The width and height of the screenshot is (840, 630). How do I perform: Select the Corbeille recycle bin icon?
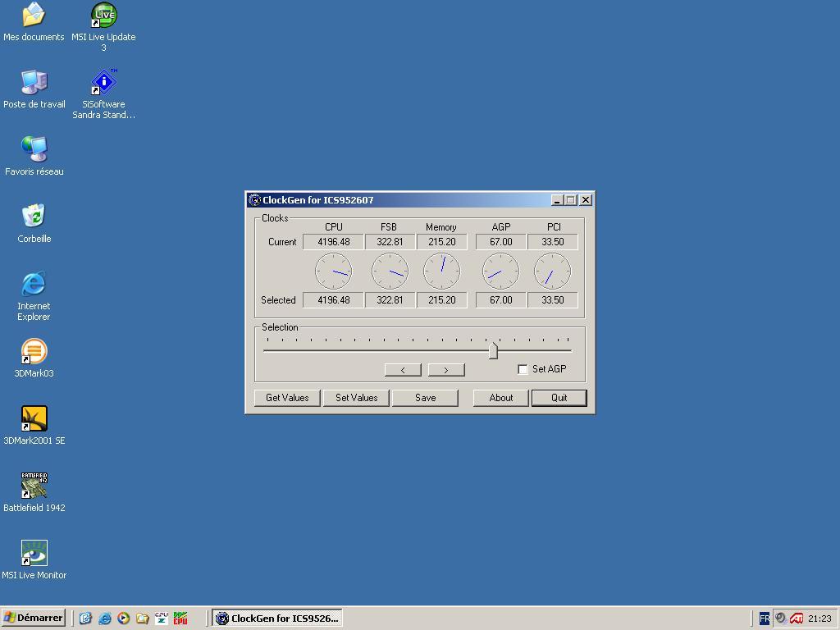34,216
